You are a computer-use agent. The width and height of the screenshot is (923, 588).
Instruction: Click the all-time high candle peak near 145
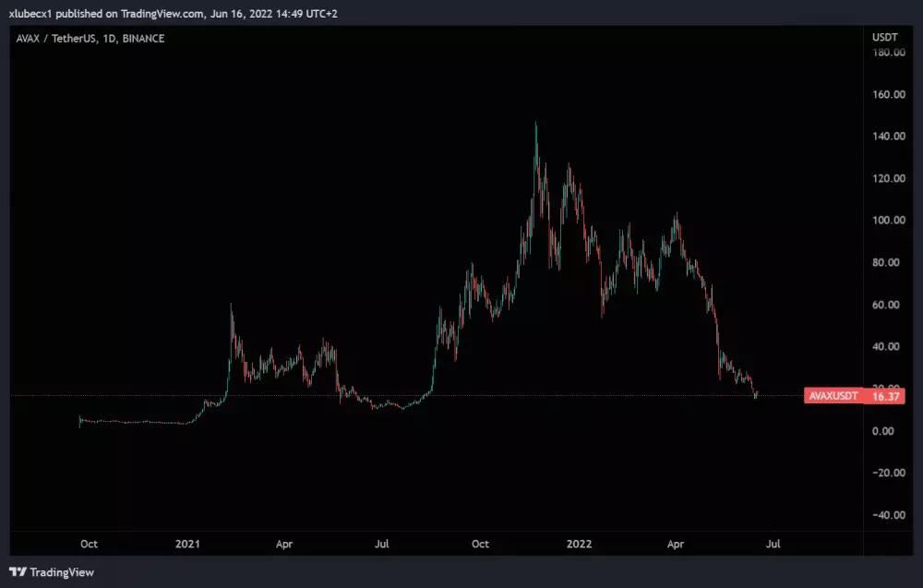click(535, 126)
